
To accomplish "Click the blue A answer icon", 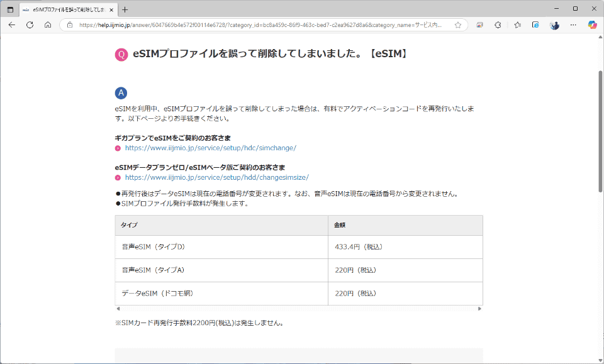I will coord(121,93).
